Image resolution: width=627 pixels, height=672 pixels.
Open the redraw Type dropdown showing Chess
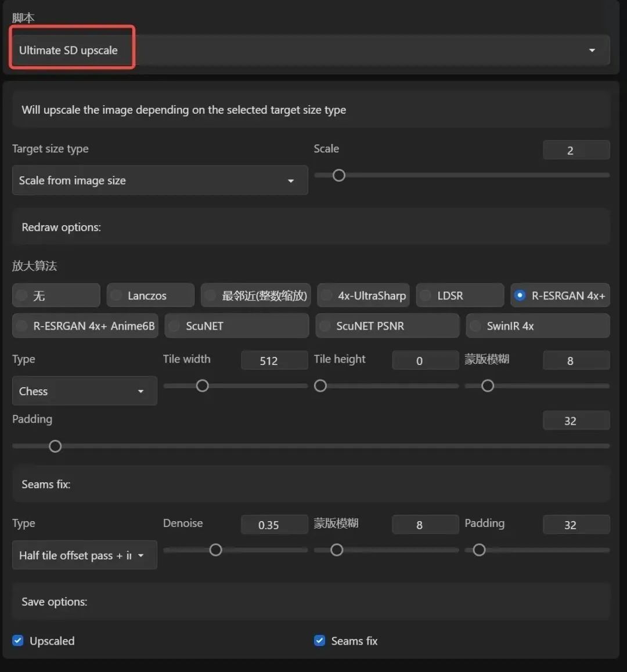point(85,391)
